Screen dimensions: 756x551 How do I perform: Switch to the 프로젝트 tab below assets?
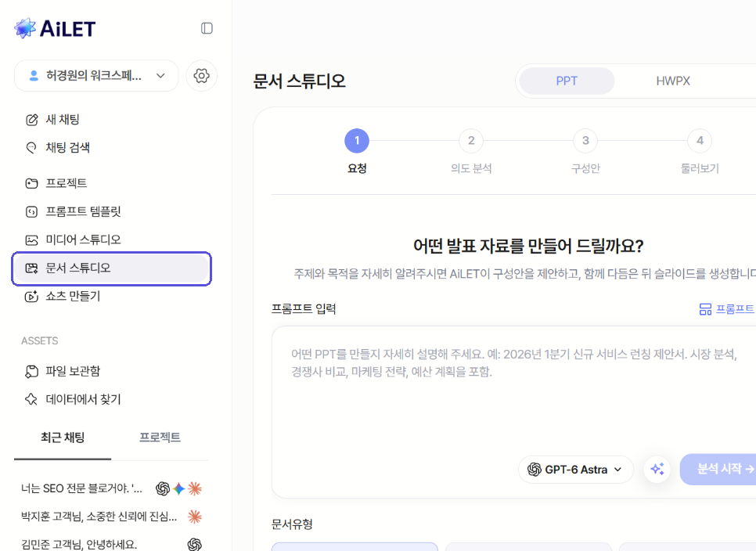[x=160, y=438]
